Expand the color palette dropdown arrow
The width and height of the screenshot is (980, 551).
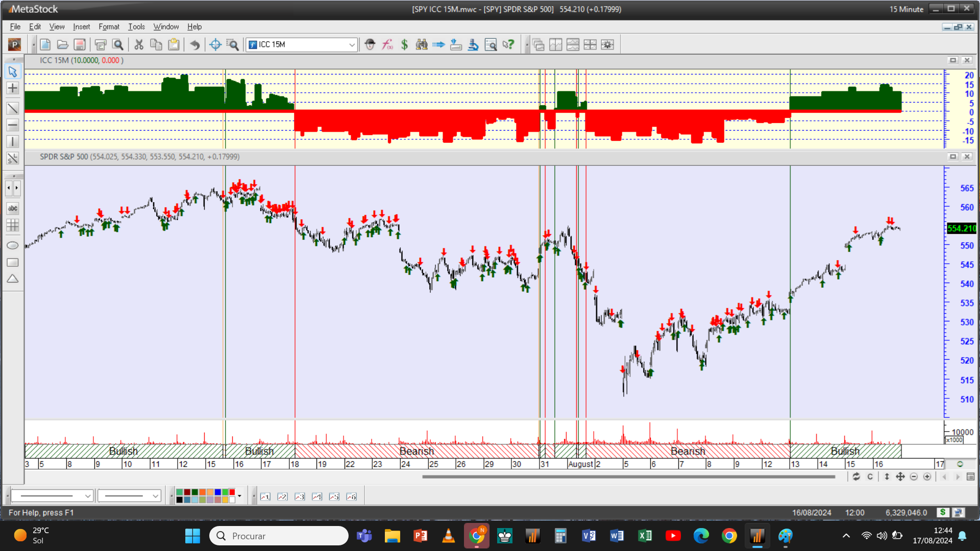239,496
